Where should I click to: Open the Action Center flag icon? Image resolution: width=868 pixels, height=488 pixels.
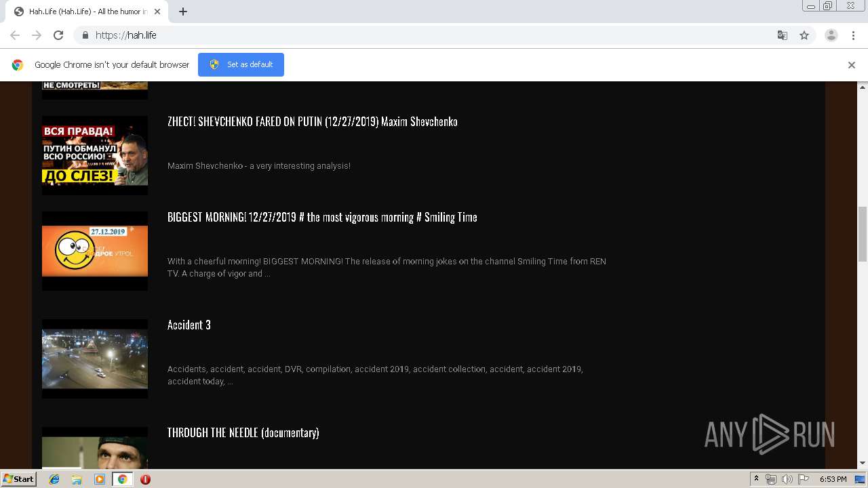pos(804,479)
